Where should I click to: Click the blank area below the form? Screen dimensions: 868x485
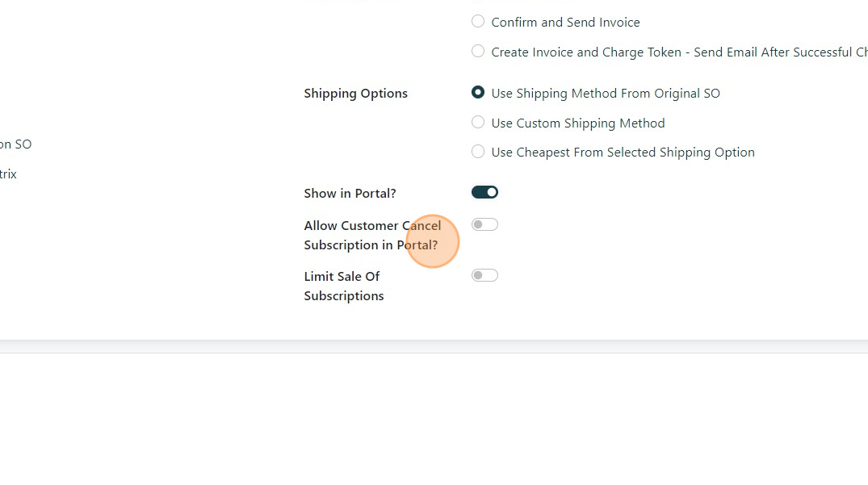point(434,420)
